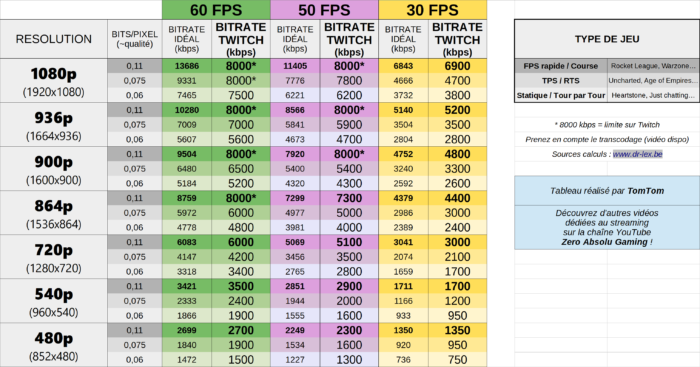Click the FPS rapide / Course cell
The image size is (700, 367).
561,66
